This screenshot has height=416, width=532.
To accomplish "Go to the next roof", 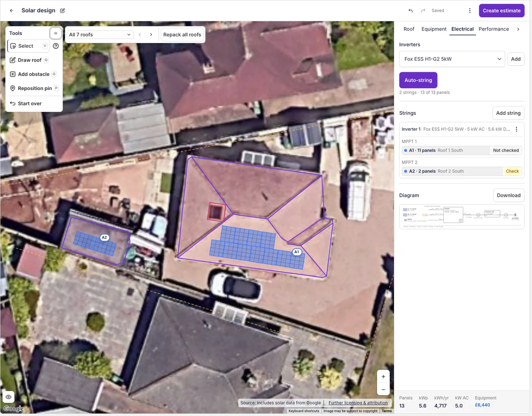I will click(x=151, y=35).
